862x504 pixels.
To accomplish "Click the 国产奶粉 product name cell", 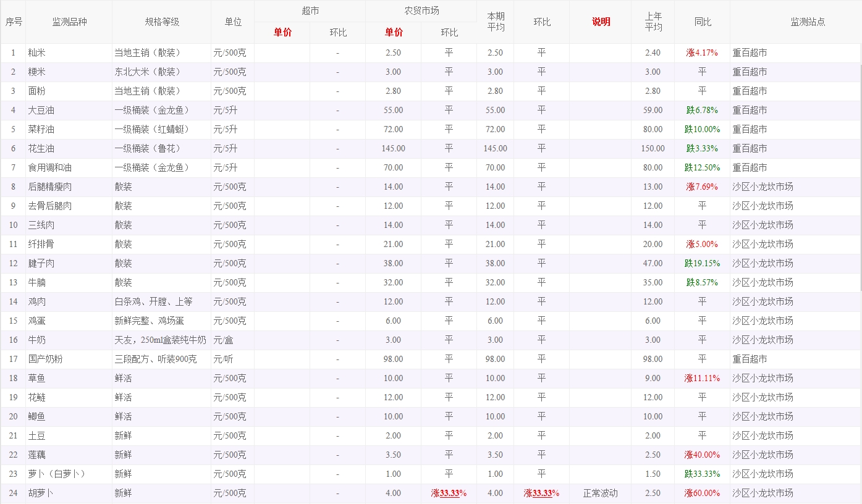I will click(x=45, y=359).
